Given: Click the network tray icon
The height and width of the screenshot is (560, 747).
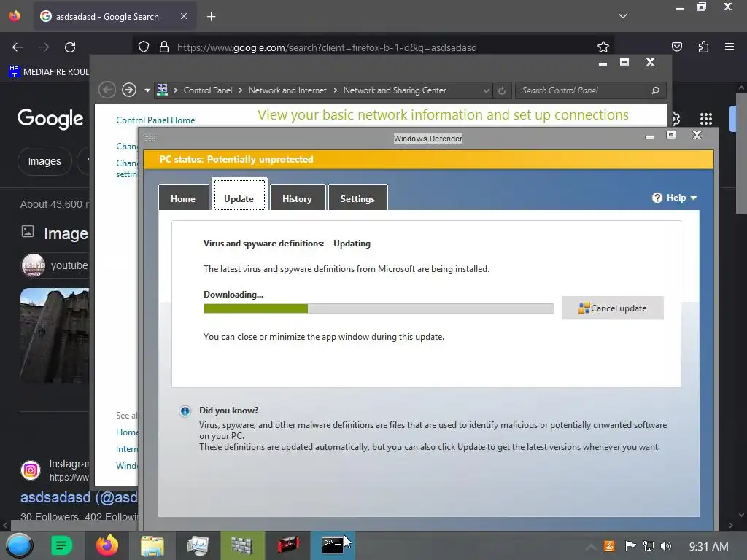Looking at the screenshot, I should pos(649,546).
